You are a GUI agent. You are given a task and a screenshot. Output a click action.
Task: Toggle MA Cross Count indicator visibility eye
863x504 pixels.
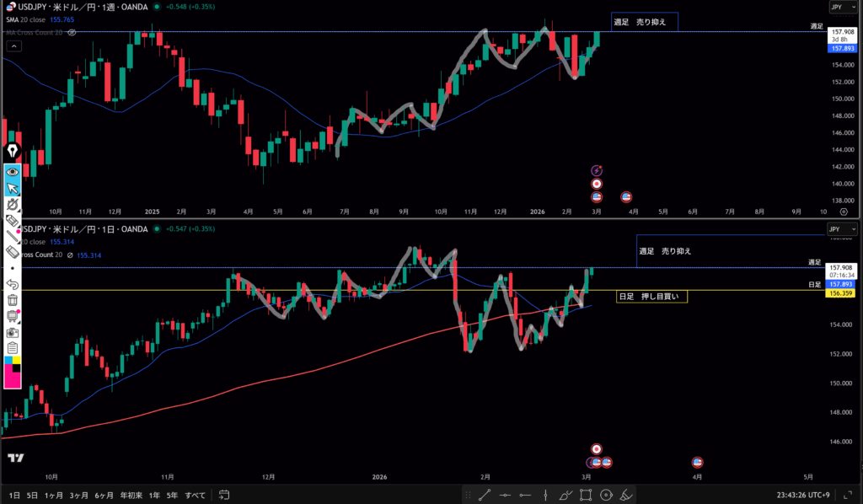(x=72, y=32)
